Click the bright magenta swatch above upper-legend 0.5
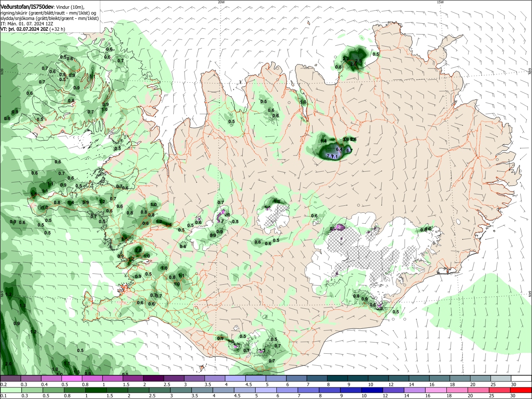 click(71, 378)
